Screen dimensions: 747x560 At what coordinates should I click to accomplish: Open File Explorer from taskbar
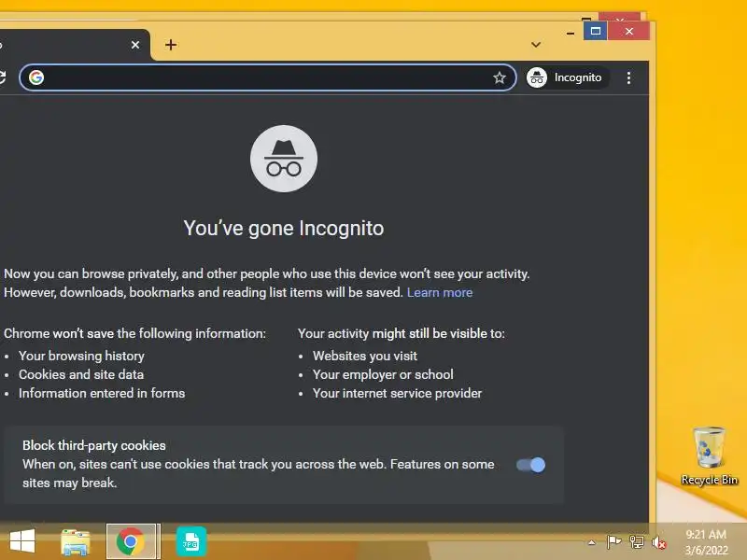[x=76, y=542]
